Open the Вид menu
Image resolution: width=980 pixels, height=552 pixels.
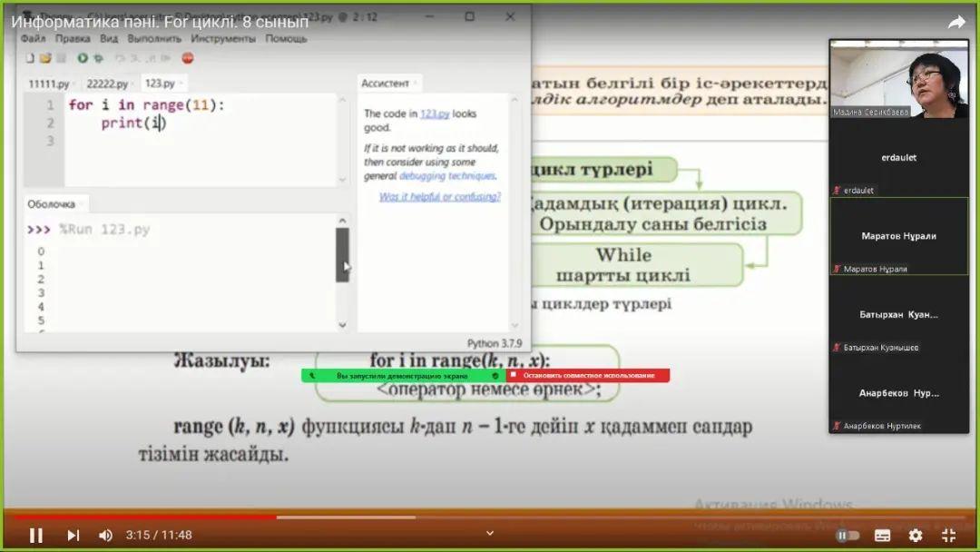click(x=109, y=39)
